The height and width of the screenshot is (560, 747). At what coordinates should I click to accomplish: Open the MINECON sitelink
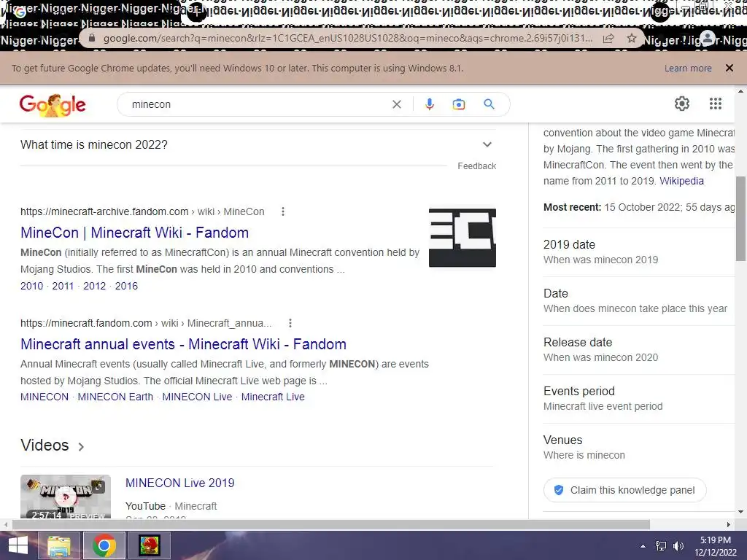44,397
